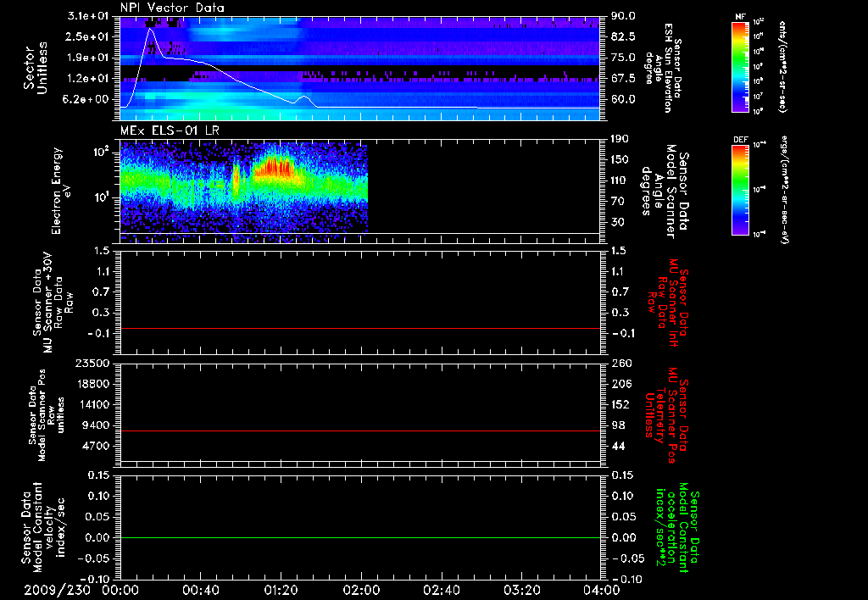
Task: Select the Electron Energy eV axis label
Action: [61, 191]
